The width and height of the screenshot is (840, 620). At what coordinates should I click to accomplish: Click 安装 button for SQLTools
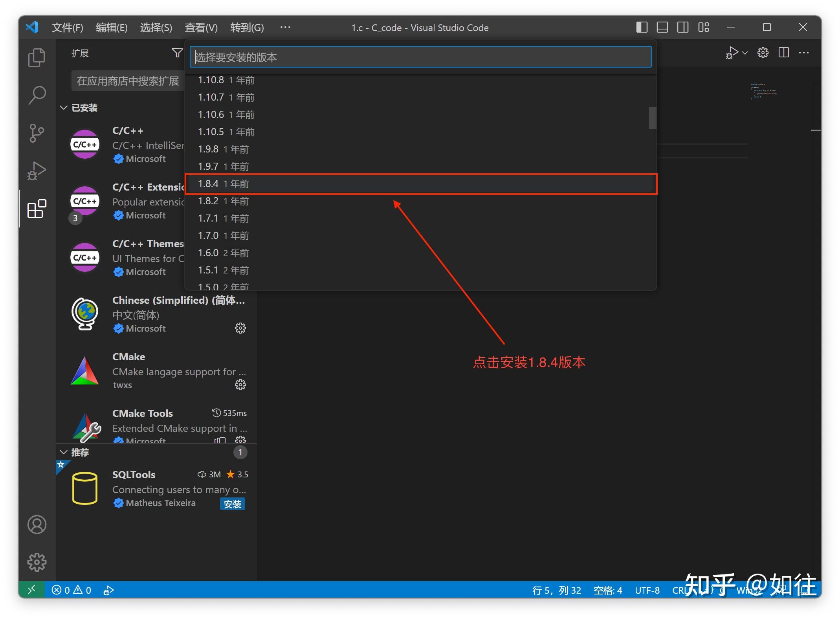point(233,504)
